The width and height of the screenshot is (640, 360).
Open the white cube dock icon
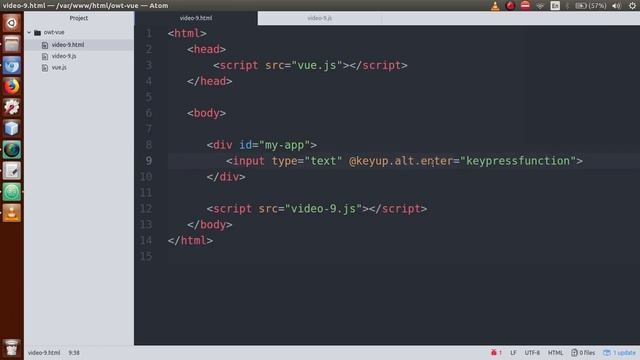click(x=11, y=129)
